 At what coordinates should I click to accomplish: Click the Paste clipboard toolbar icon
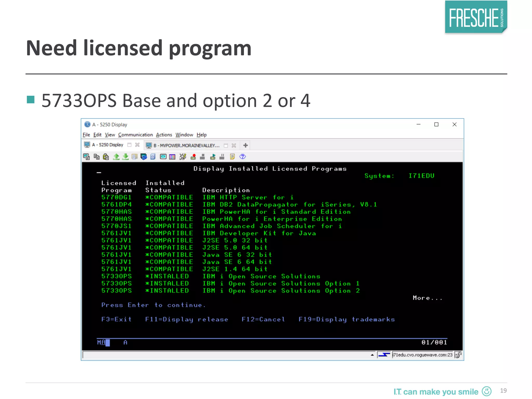[x=106, y=157]
